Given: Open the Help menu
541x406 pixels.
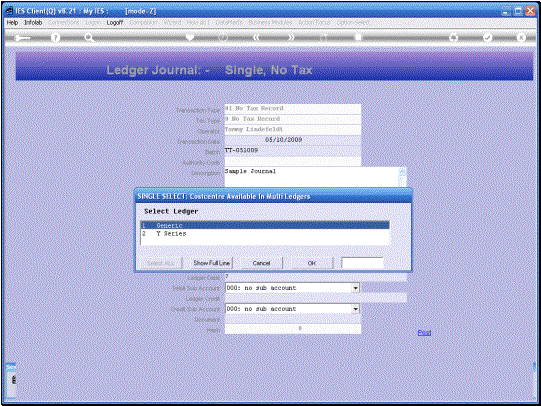Looking at the screenshot, I should (12, 22).
